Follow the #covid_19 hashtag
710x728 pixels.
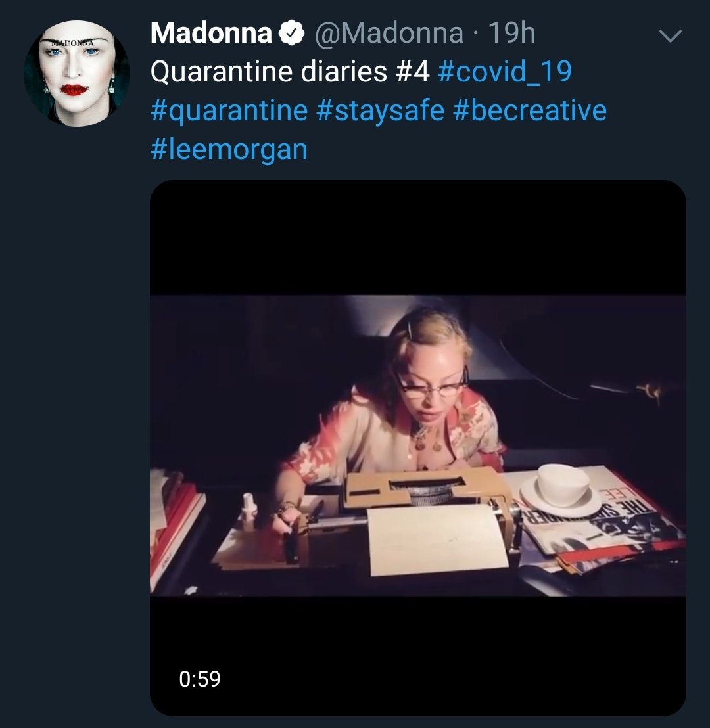coord(505,72)
